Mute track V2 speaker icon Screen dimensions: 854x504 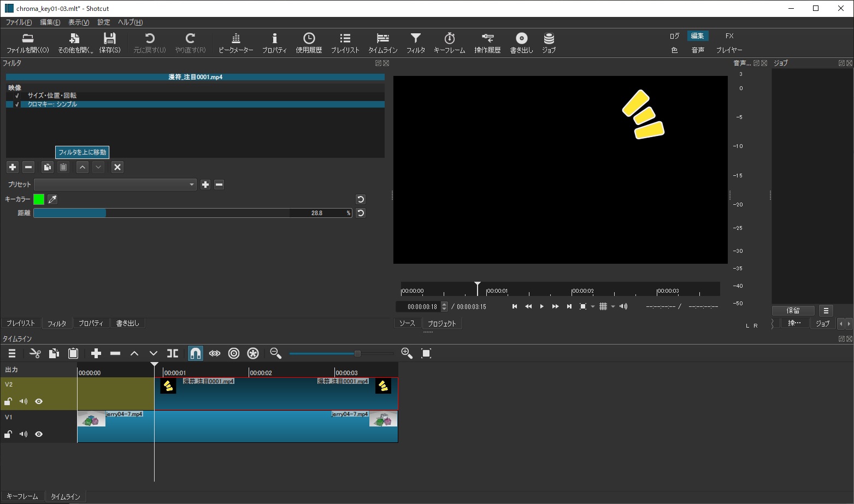[23, 401]
